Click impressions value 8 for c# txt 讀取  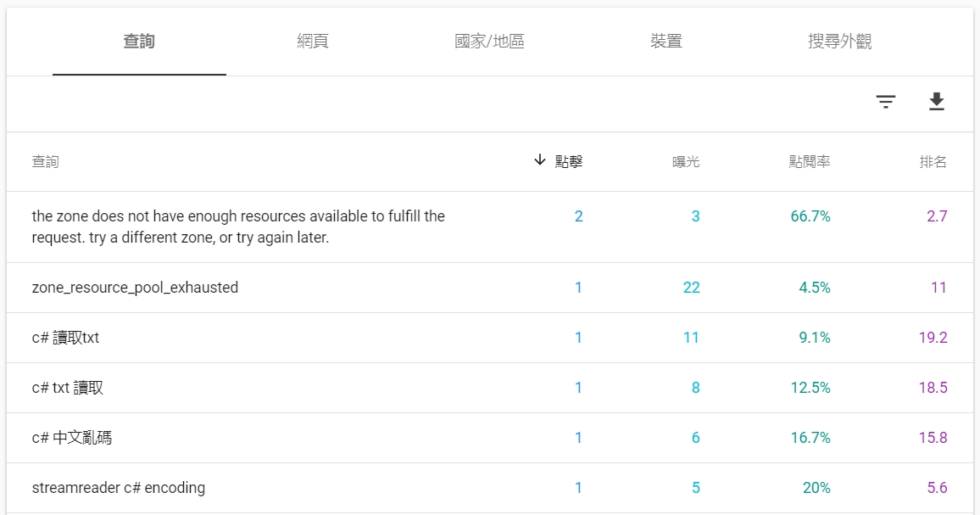point(696,388)
